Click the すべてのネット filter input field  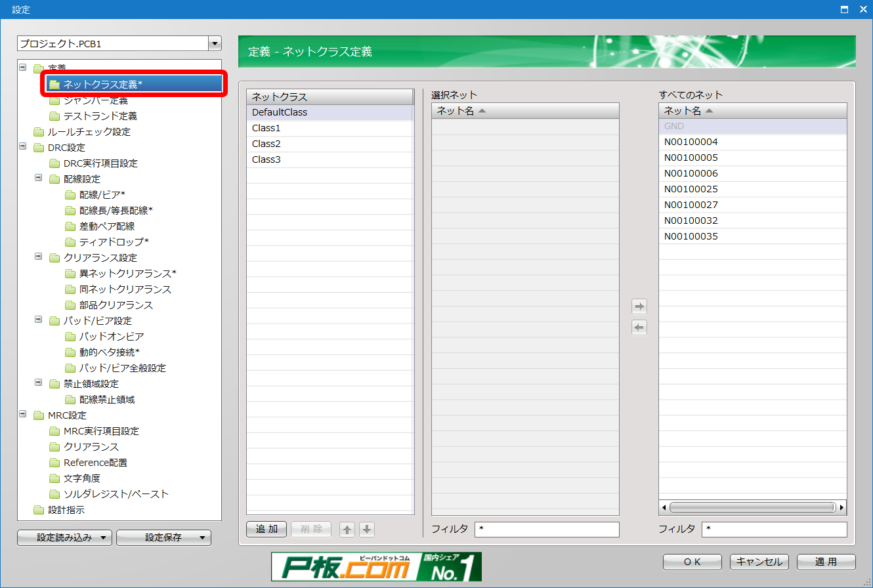(x=774, y=529)
